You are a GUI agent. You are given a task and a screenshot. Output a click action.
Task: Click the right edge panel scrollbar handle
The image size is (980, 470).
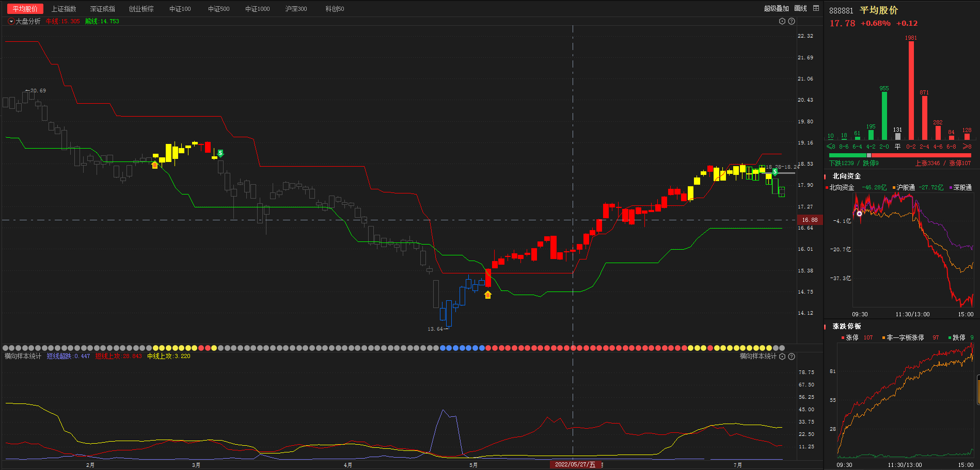[978, 390]
